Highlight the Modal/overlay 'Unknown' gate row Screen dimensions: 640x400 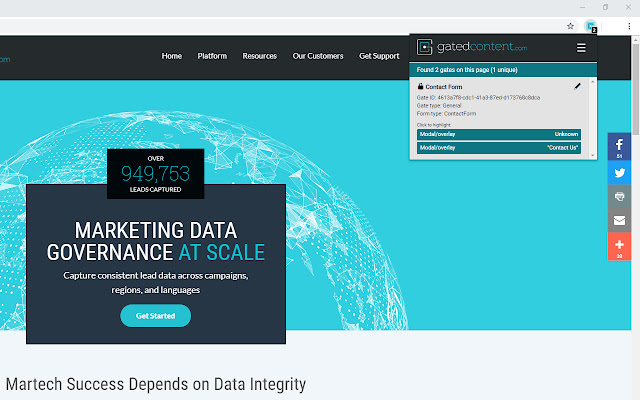point(498,133)
